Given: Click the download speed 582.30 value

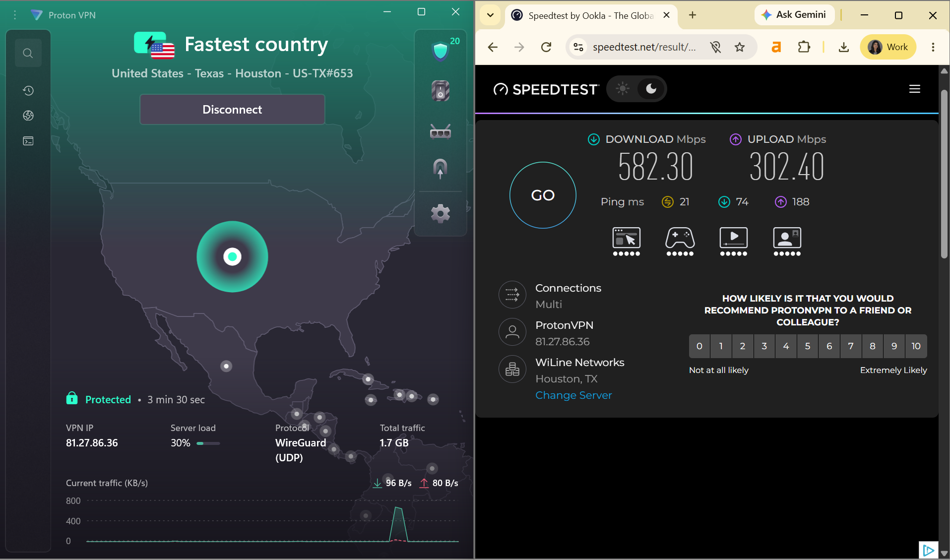Looking at the screenshot, I should (x=655, y=167).
